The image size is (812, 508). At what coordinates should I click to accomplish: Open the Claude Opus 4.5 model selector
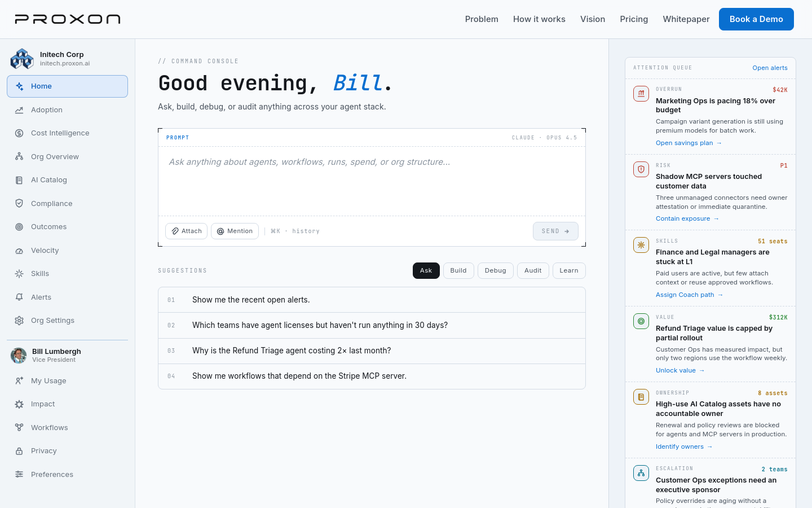pyautogui.click(x=544, y=138)
